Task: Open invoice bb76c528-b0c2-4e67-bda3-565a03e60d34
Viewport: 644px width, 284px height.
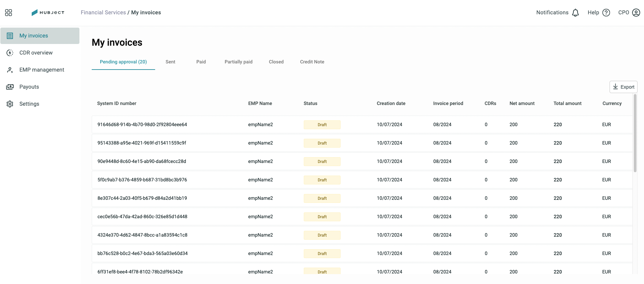Action: click(x=362, y=253)
